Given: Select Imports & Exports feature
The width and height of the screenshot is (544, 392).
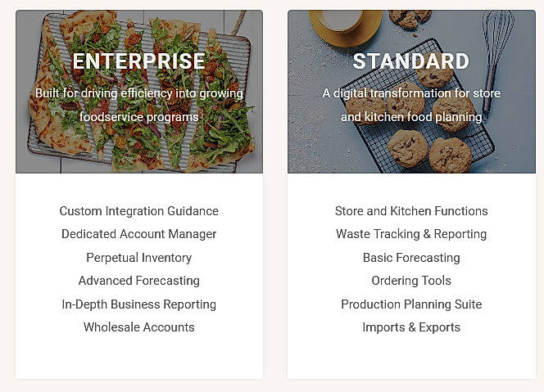Looking at the screenshot, I should point(411,327).
